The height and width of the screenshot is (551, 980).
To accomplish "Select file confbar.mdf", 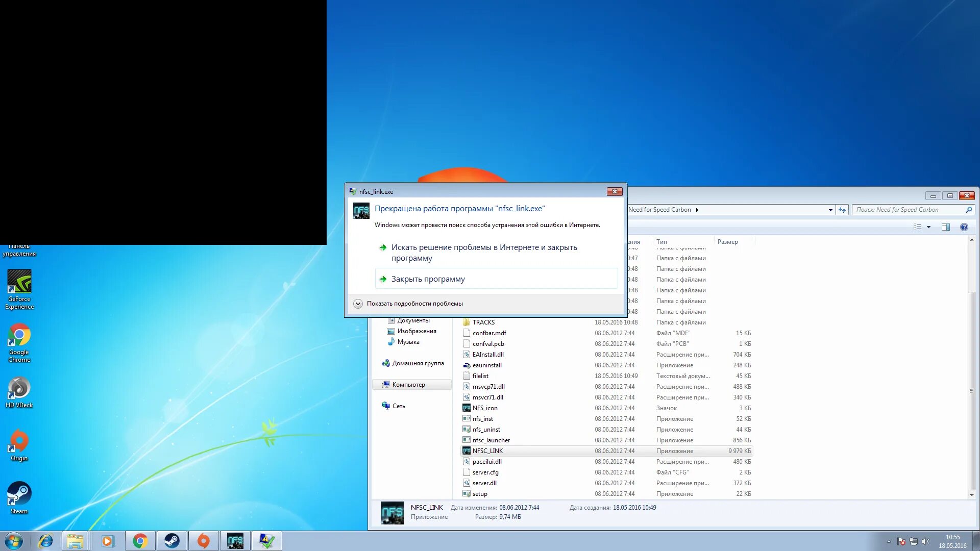I will tap(606, 333).
